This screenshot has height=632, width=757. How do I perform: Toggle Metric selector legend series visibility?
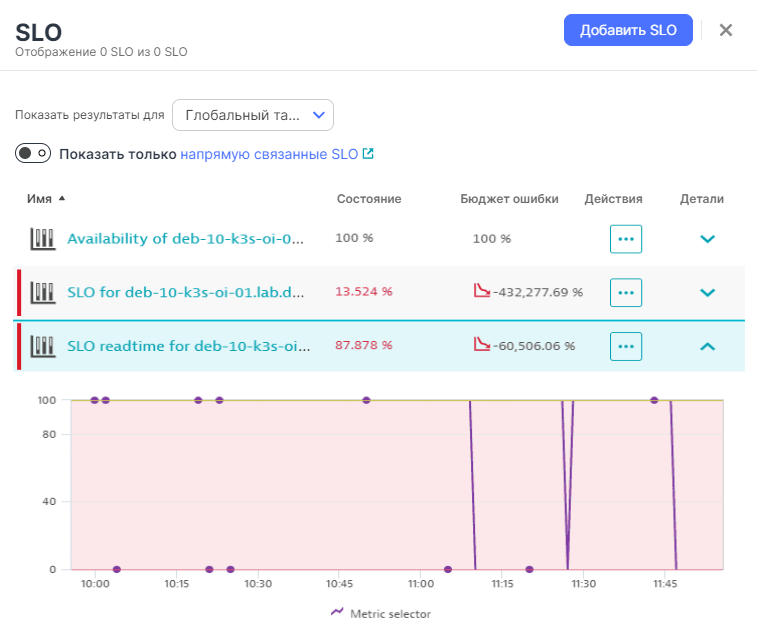click(x=381, y=613)
